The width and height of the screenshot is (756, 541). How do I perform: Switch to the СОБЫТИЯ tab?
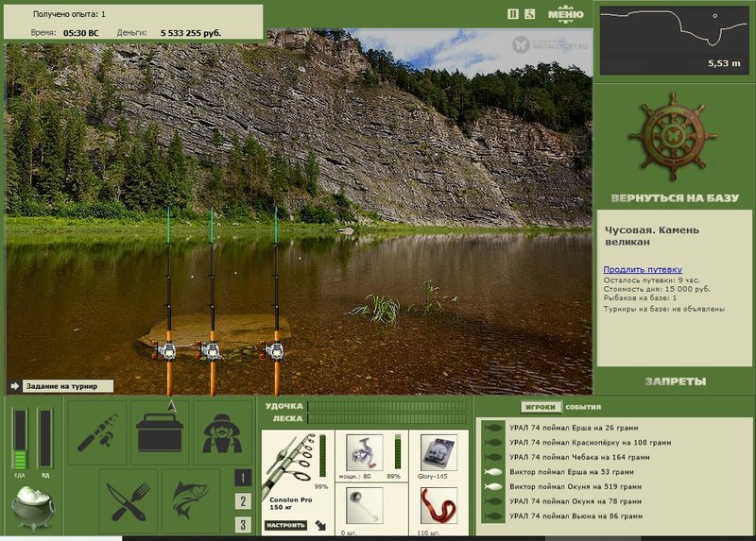pos(583,407)
